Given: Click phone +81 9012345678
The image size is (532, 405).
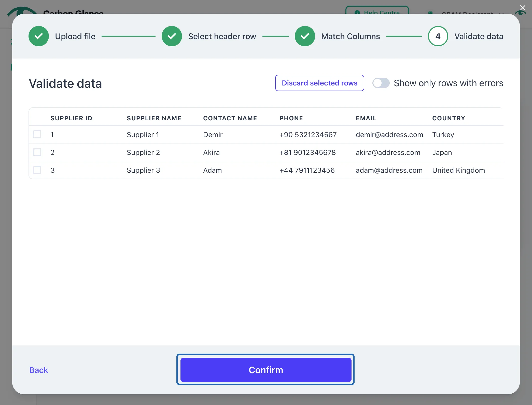Looking at the screenshot, I should [307, 152].
